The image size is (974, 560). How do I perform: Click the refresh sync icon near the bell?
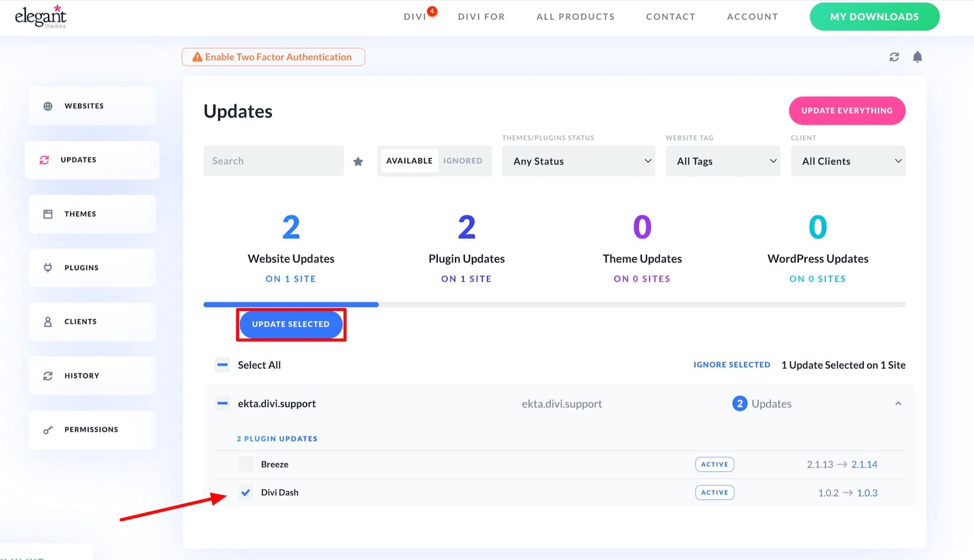[894, 57]
